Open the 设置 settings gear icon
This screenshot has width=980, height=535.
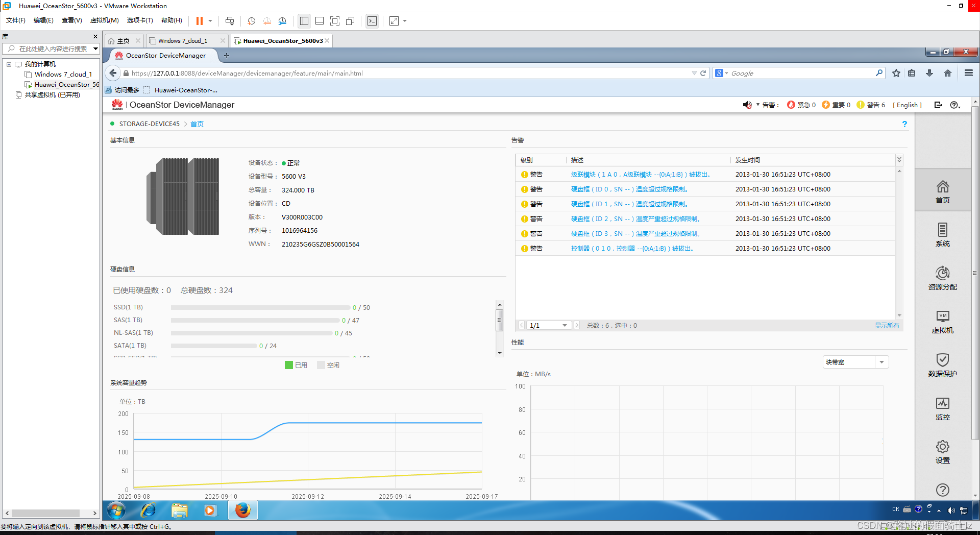pos(942,451)
